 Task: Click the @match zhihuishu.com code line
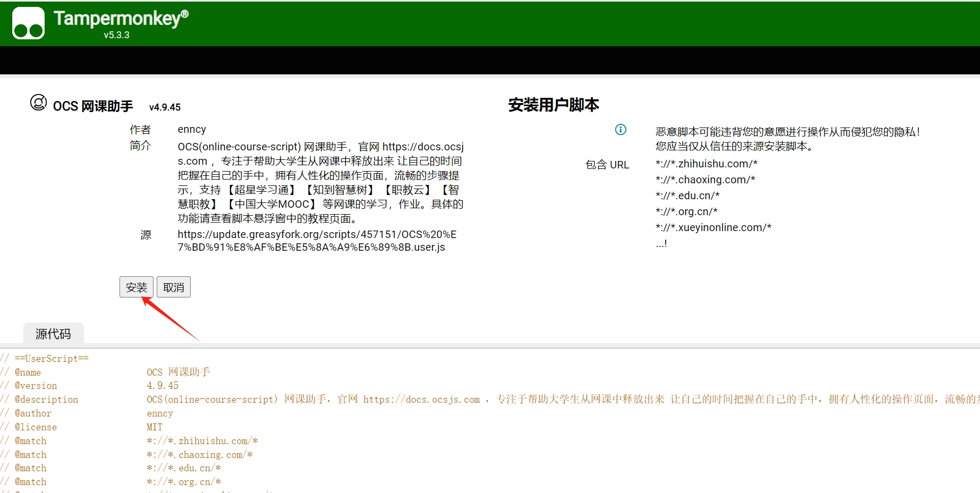[x=129, y=441]
